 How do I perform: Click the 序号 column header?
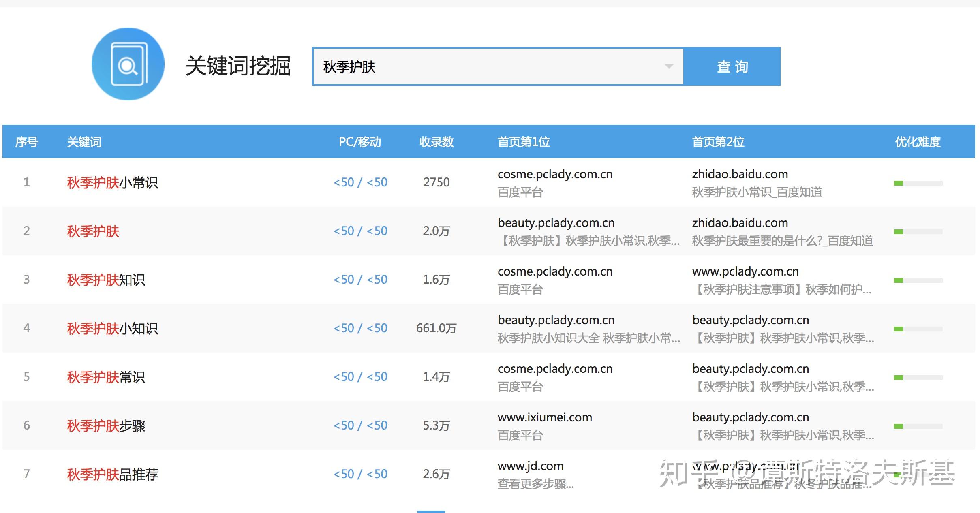click(x=26, y=142)
